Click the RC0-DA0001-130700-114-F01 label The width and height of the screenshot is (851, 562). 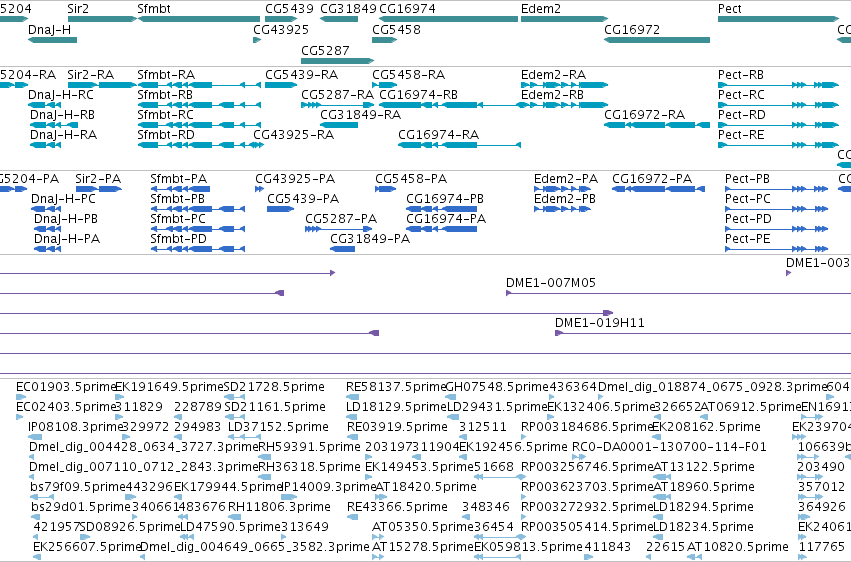click(669, 447)
